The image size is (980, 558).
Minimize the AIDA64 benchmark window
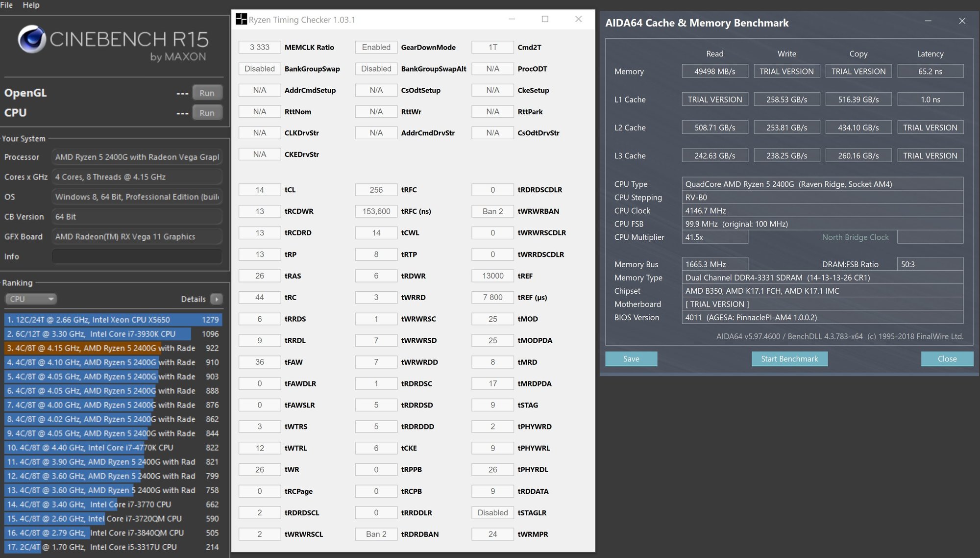[x=928, y=21]
